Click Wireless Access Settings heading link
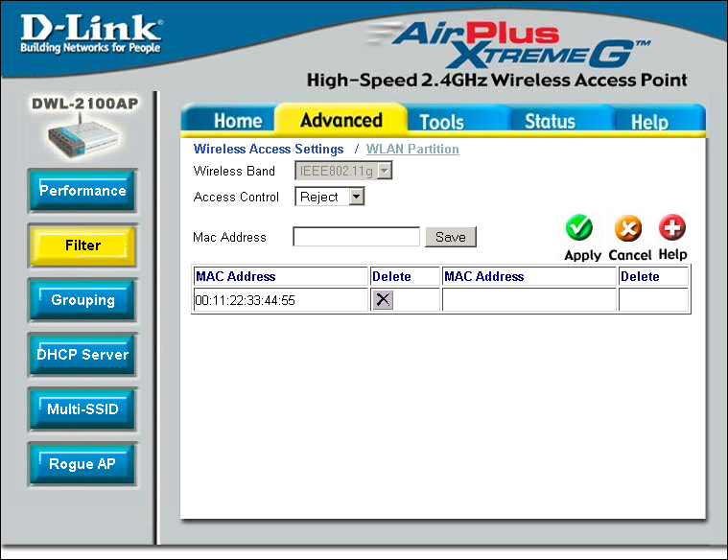728x560 pixels. click(269, 149)
